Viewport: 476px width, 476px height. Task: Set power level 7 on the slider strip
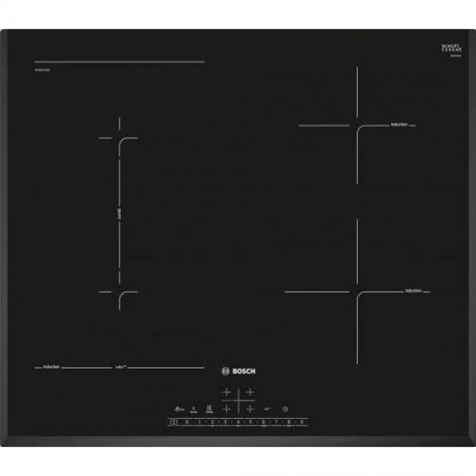coord(276,422)
